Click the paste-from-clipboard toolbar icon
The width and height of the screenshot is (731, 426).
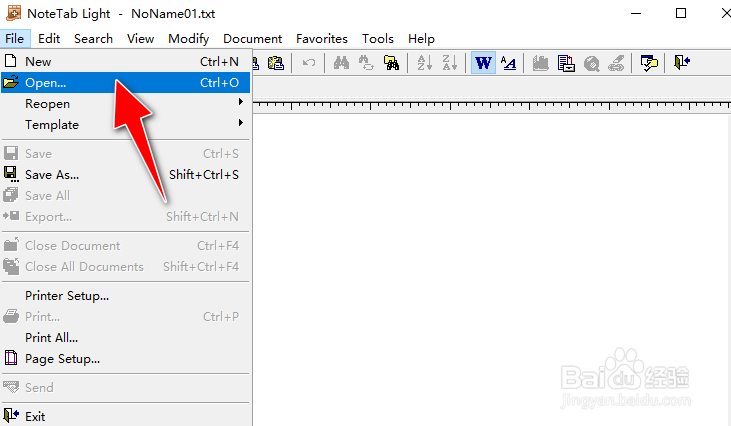coord(276,62)
